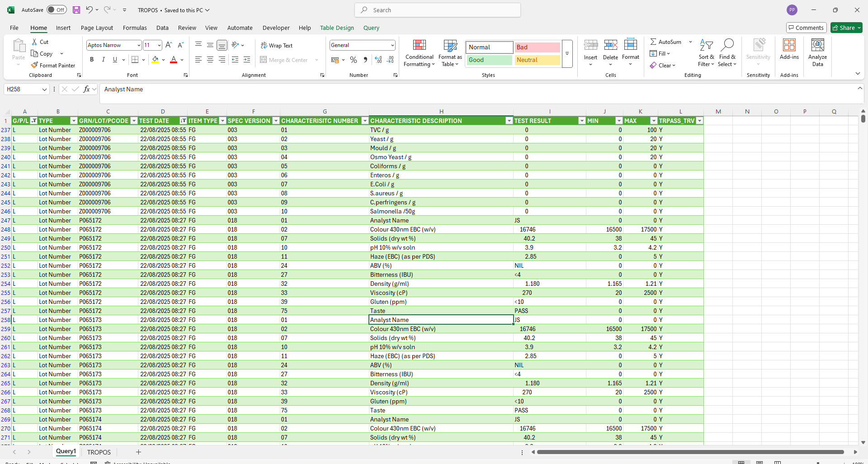Apply underline formatting
This screenshot has height=464, width=868.
click(115, 60)
